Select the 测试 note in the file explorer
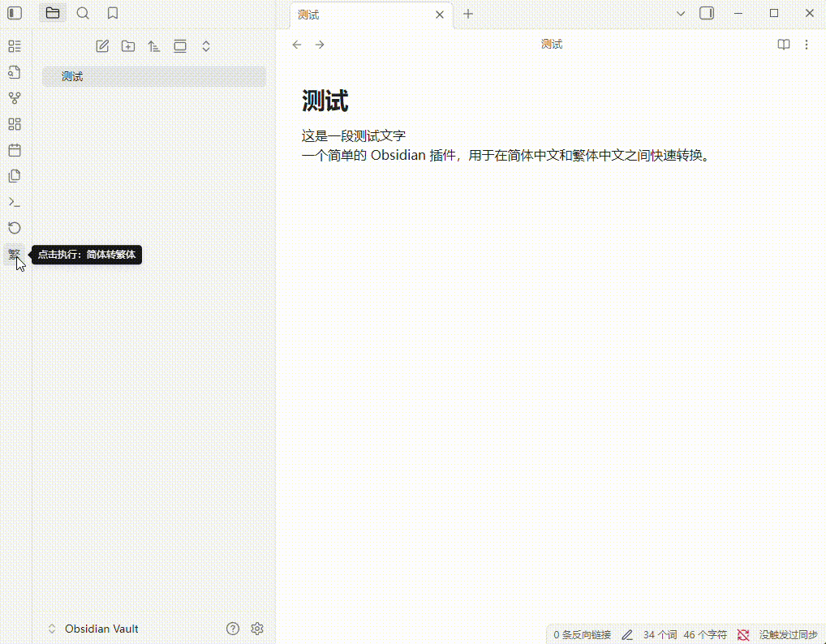Screen dimensions: 826x644 point(71,76)
